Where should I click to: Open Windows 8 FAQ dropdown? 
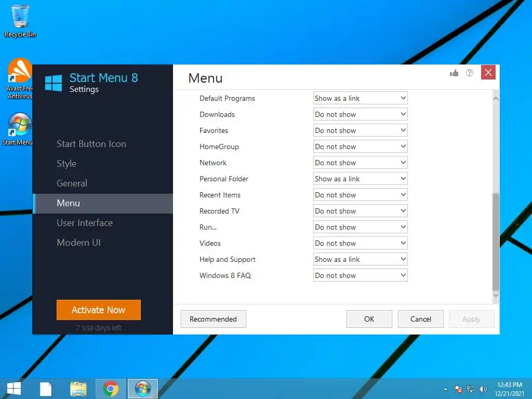click(361, 275)
